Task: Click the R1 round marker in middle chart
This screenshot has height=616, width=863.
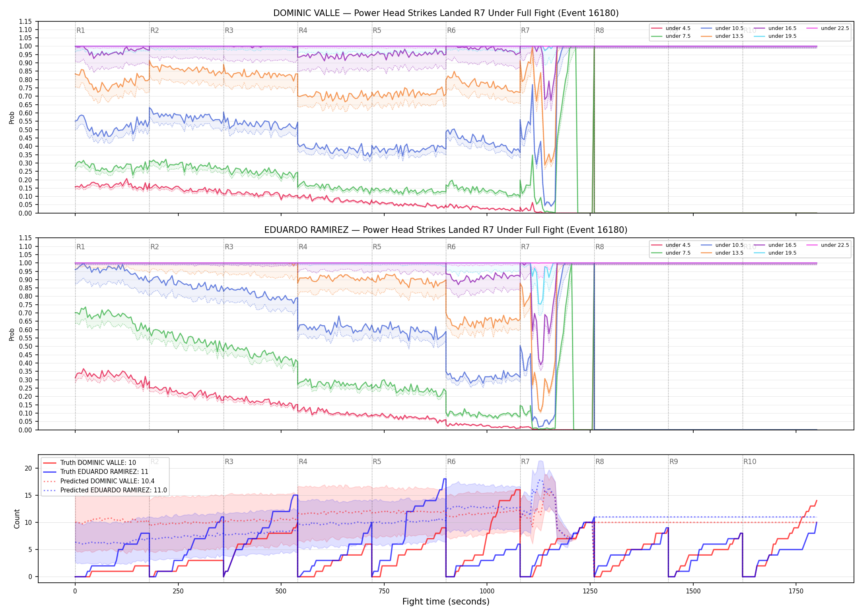Action: tap(81, 247)
